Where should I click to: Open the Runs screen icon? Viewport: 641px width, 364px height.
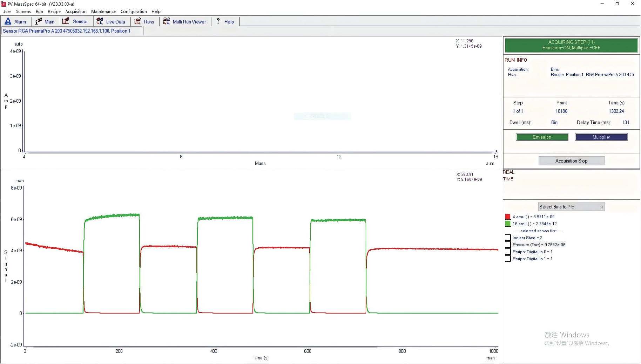click(x=138, y=21)
